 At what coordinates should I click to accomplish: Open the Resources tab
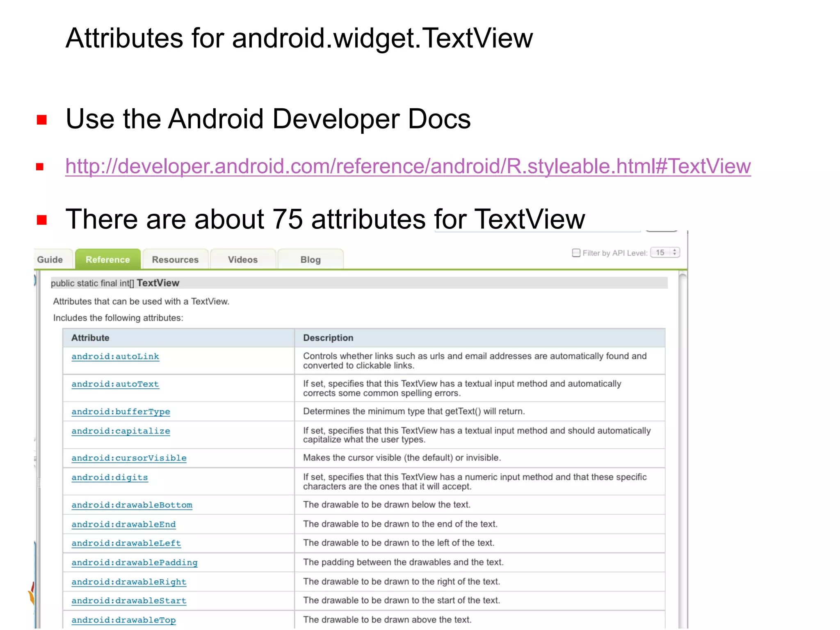click(175, 259)
